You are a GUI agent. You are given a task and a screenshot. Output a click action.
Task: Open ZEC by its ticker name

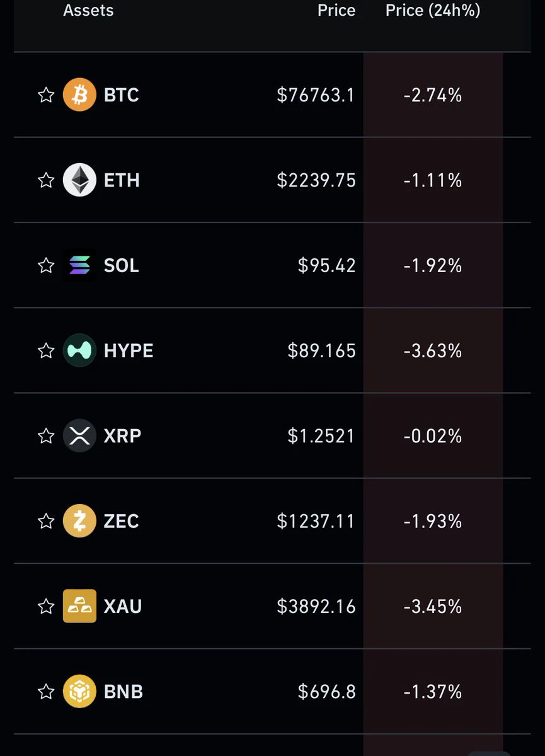coord(121,521)
